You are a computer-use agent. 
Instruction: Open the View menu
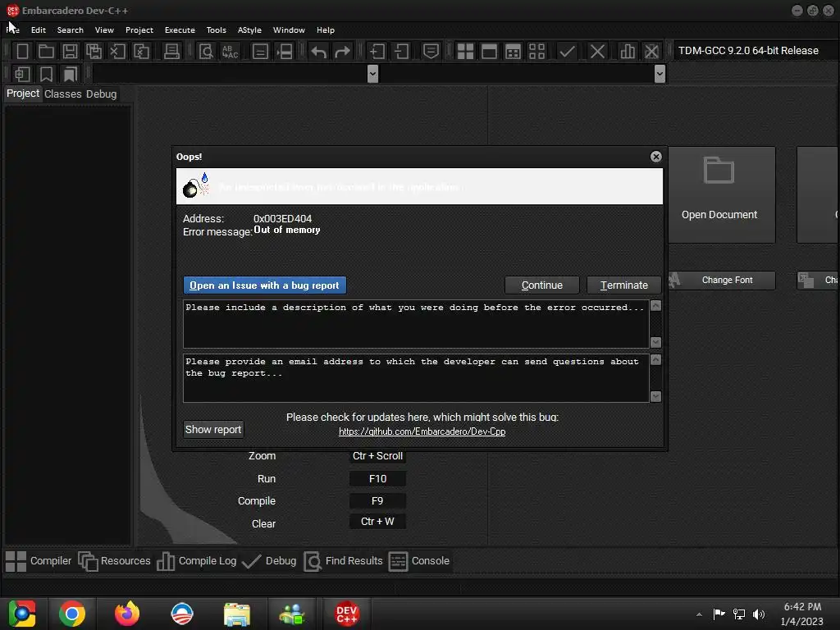coord(104,30)
